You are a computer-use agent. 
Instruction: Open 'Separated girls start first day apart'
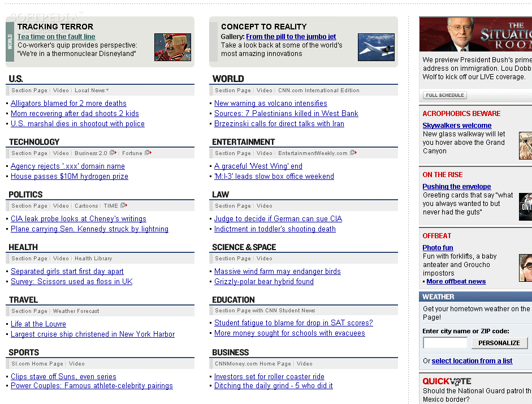[x=67, y=271]
